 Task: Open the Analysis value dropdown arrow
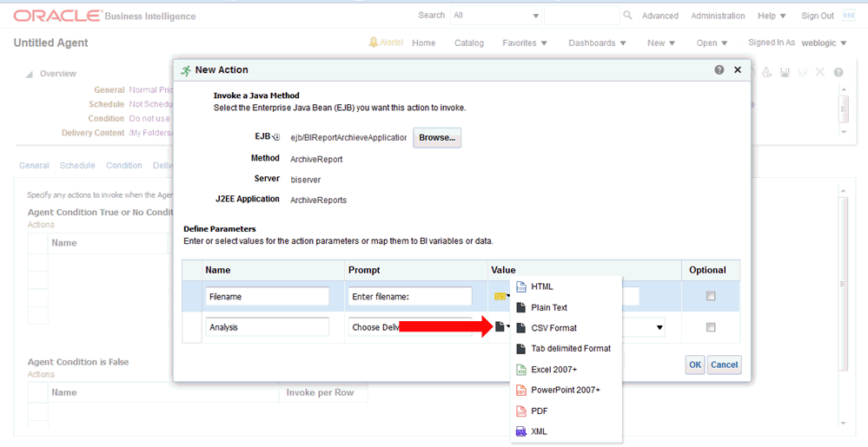point(659,327)
